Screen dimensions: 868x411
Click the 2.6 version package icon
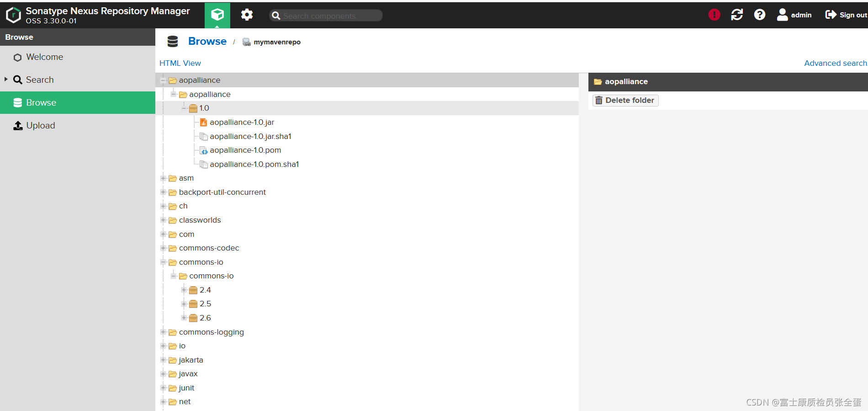click(x=193, y=318)
